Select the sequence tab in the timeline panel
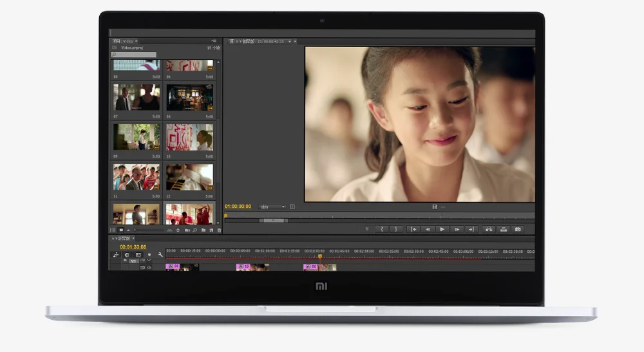Image resolution: width=644 pixels, height=352 pixels. (121, 238)
